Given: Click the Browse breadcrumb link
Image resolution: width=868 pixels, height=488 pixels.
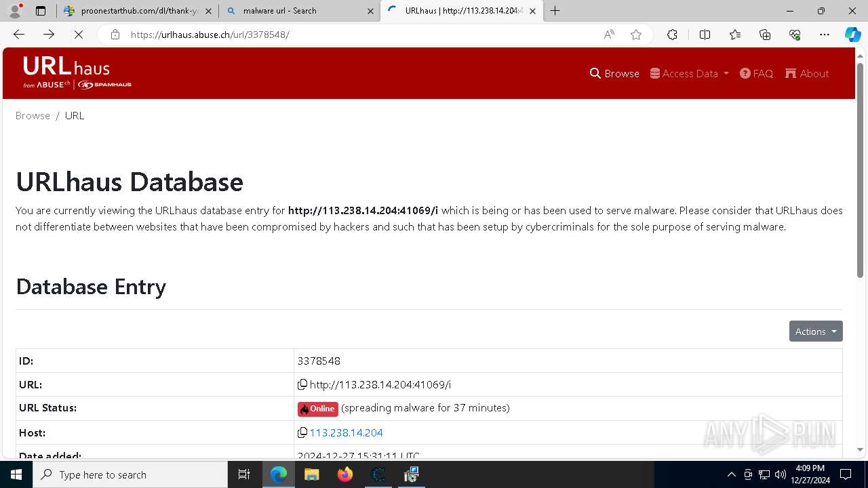Looking at the screenshot, I should pos(33,115).
